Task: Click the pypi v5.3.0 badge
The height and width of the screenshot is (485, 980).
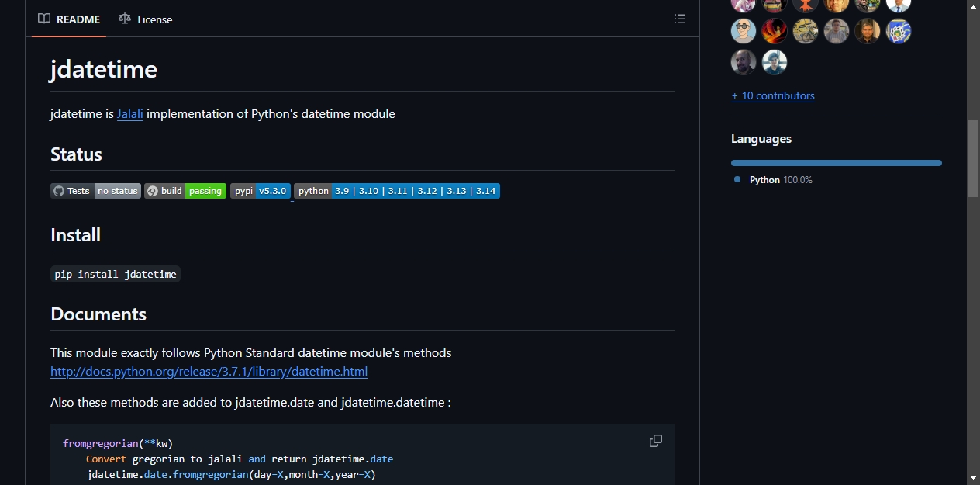Action: (261, 191)
